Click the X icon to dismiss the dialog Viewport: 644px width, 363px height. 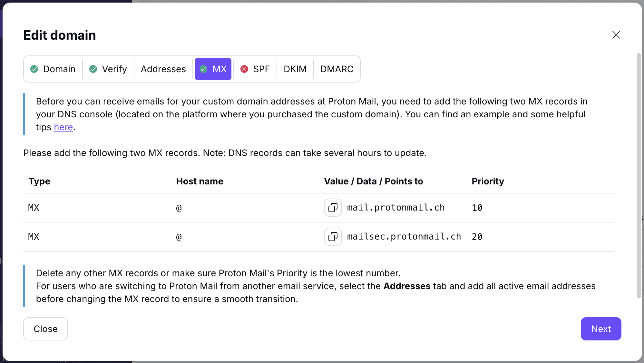click(x=616, y=35)
